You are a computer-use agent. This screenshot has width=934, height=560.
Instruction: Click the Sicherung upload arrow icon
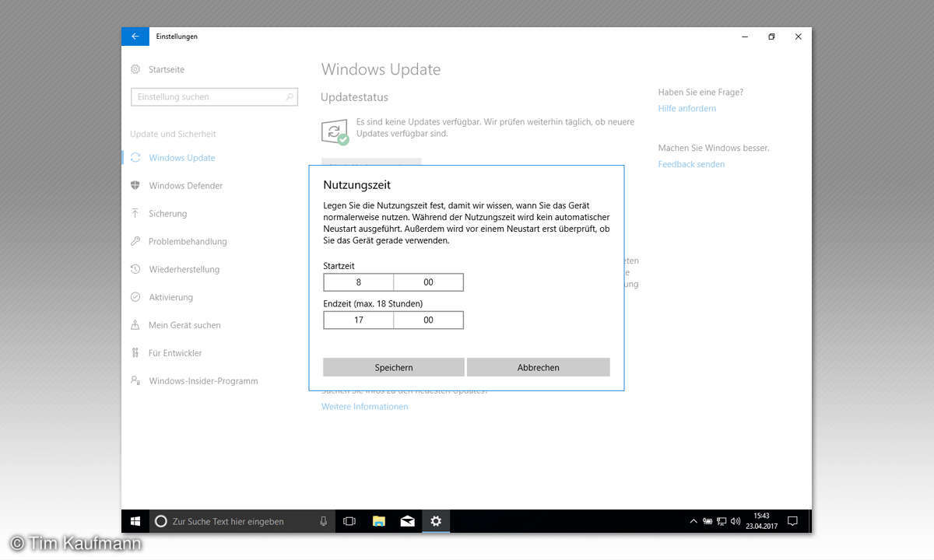tap(135, 214)
